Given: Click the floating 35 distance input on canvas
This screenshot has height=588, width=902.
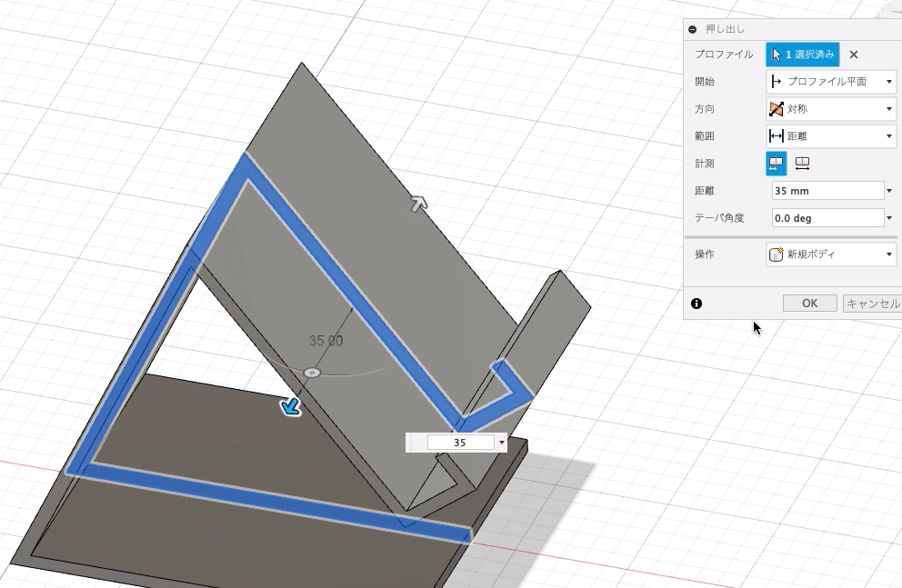Looking at the screenshot, I should point(460,443).
